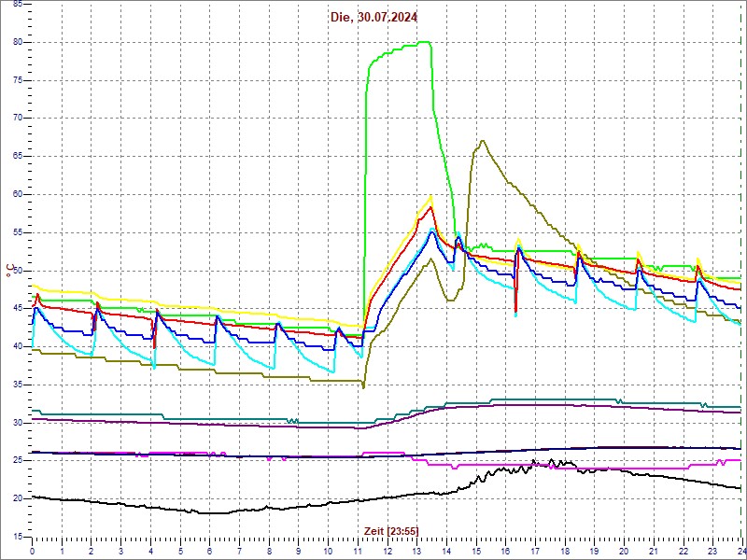Select hour 8 on the time axis
Viewport: 747px width, 560px height.
click(269, 551)
